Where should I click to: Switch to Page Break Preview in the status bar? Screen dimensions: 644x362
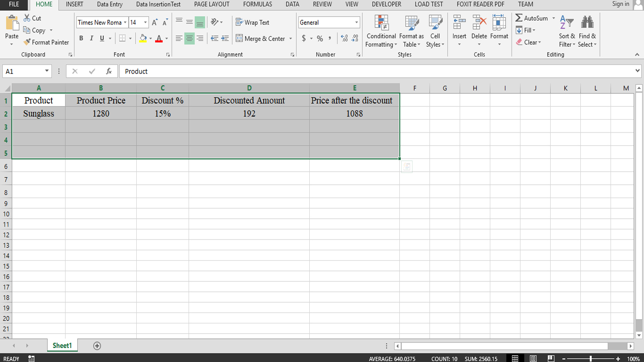[551, 359]
